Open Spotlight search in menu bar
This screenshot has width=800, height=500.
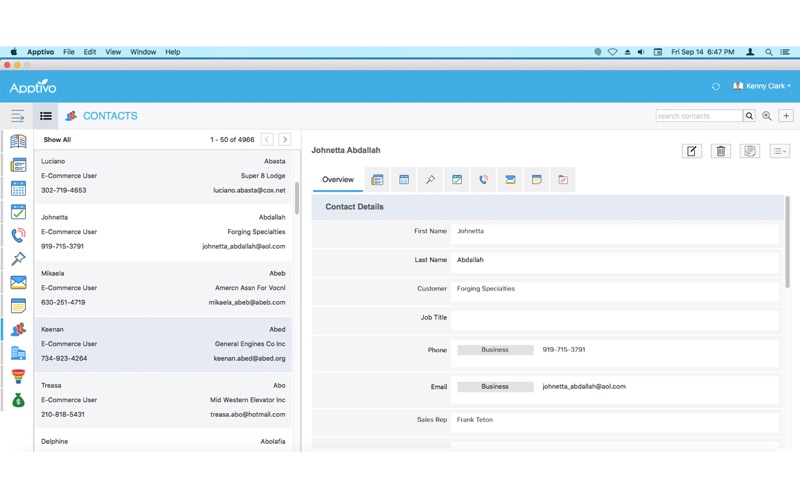point(768,52)
